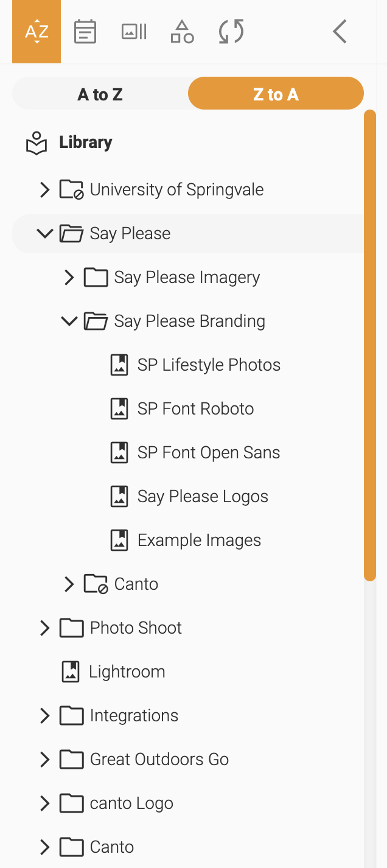Switch sorting to A to Z
Screen dimensions: 387x868
[100, 94]
